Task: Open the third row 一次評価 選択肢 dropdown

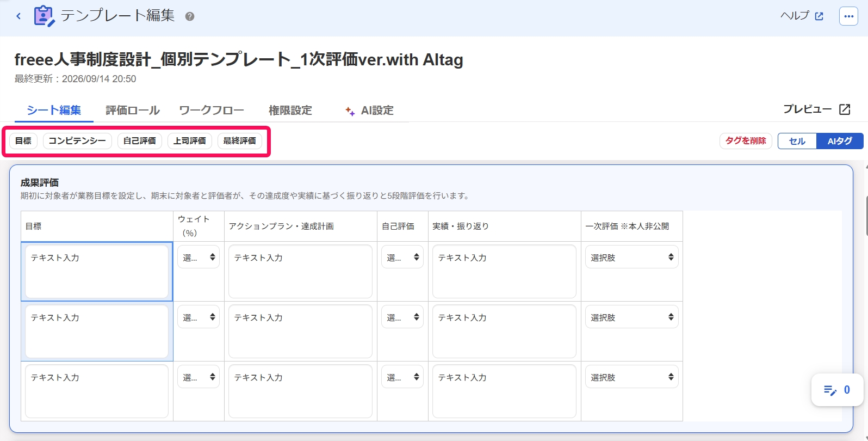Action: coord(632,377)
